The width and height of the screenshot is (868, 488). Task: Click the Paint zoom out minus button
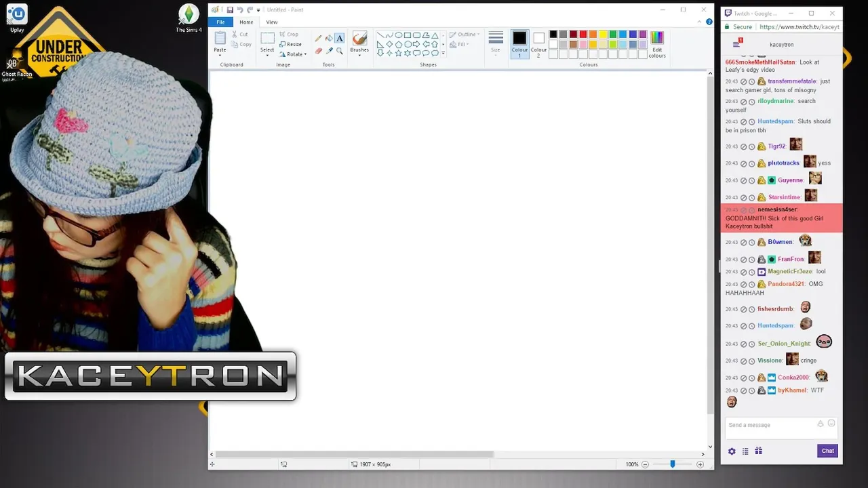(645, 464)
